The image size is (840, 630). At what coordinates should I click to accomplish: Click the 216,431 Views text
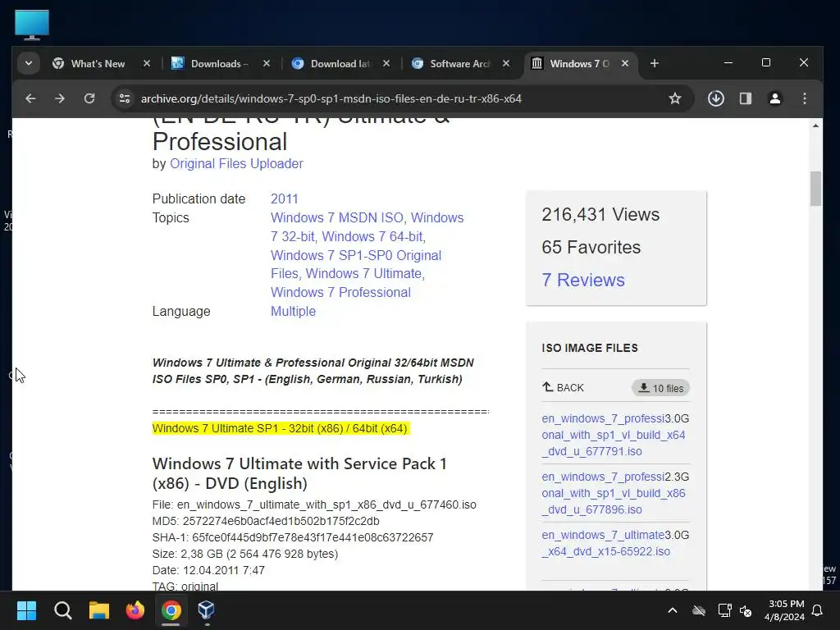coord(600,215)
